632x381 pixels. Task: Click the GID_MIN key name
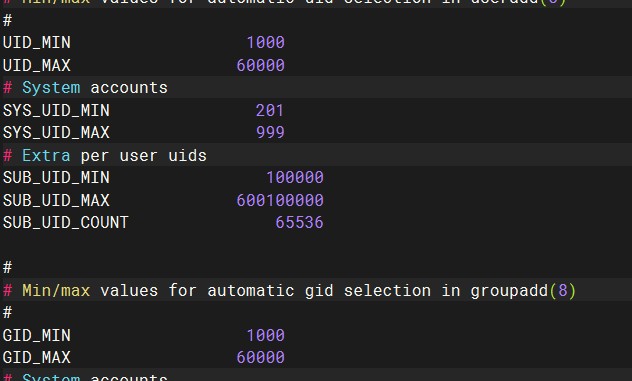point(37,335)
